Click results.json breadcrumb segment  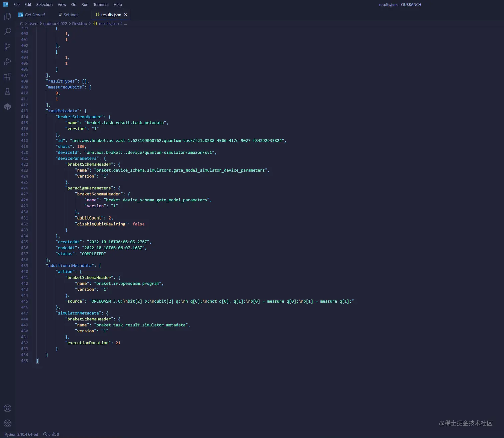point(106,24)
